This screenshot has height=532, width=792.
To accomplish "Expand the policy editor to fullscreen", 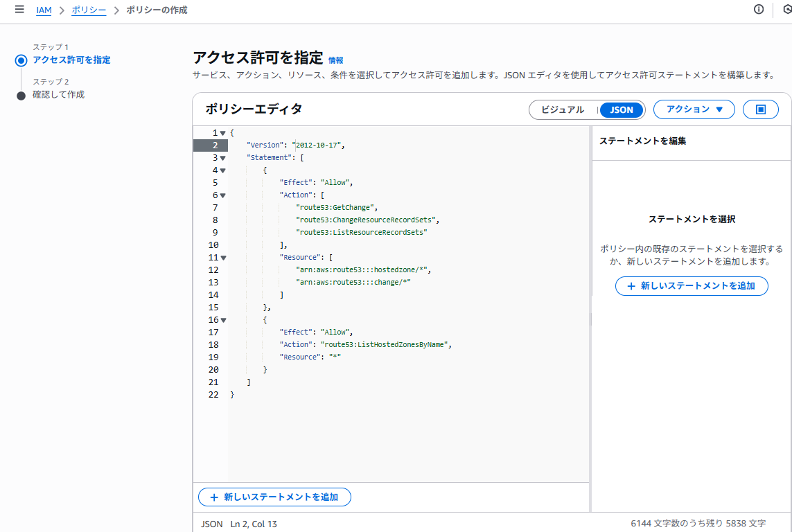I will click(760, 109).
